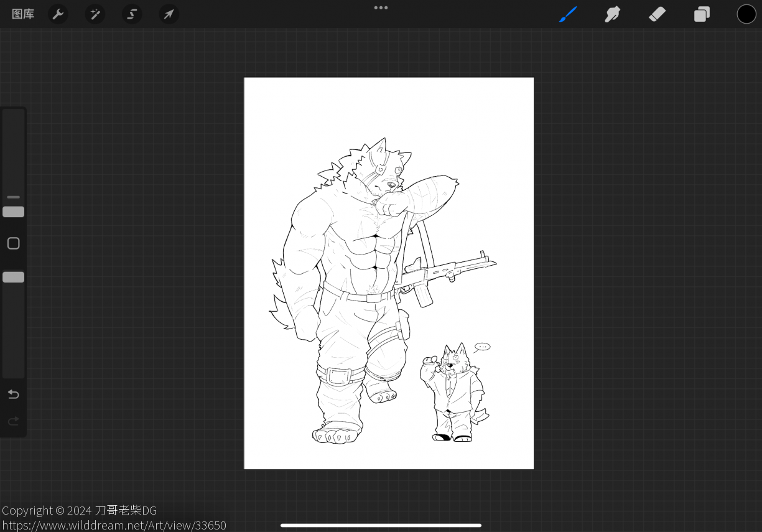Tap the square modify button in sidebar
Screen dimensions: 762x532
(13, 243)
